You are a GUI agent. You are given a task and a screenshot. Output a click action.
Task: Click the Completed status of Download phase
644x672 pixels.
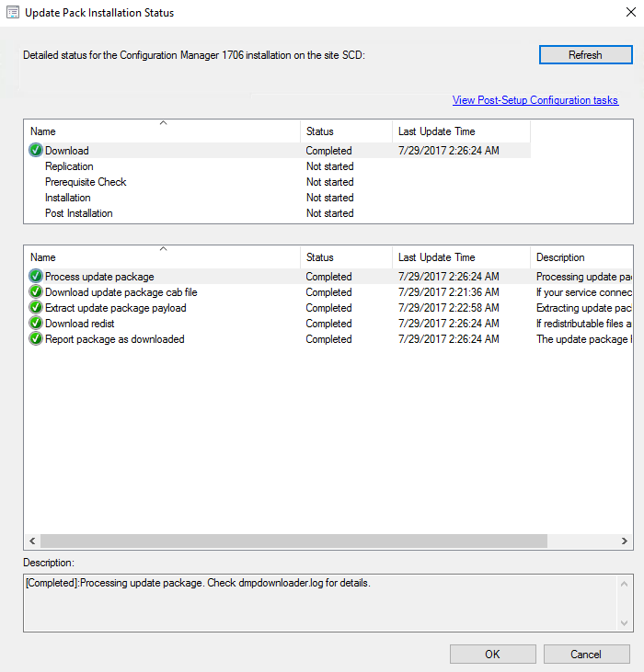coord(328,151)
